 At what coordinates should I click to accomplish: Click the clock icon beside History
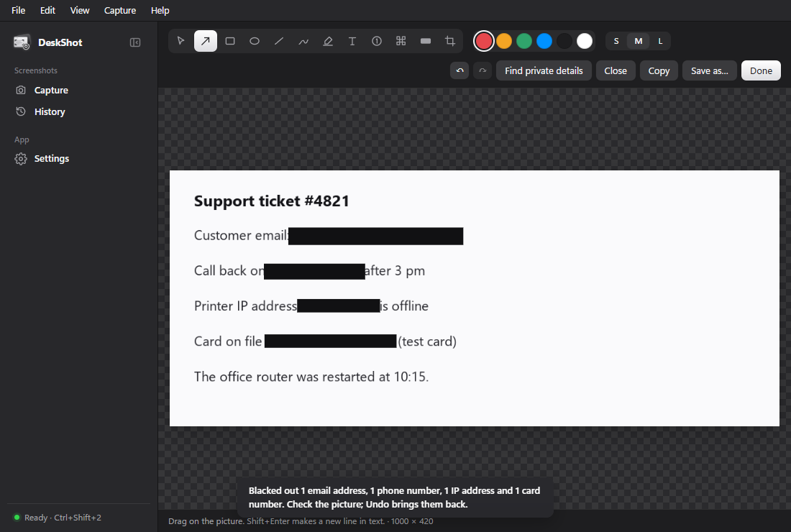point(21,111)
